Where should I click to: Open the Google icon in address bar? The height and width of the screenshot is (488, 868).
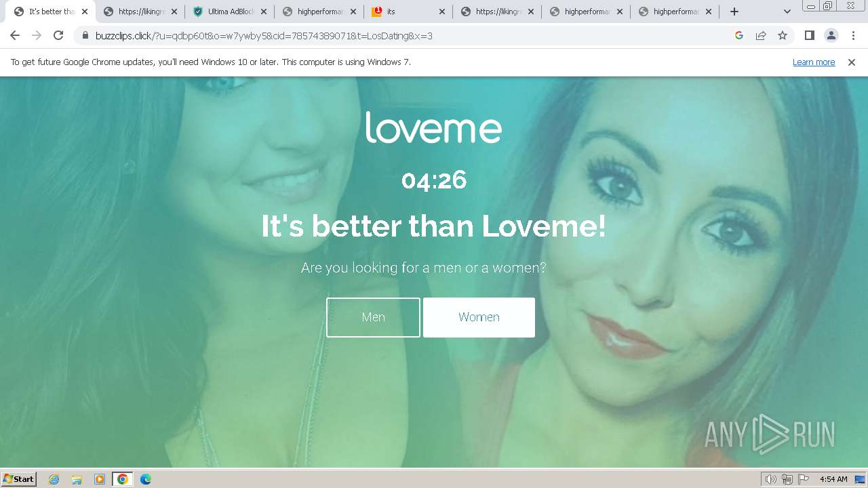pyautogui.click(x=739, y=36)
